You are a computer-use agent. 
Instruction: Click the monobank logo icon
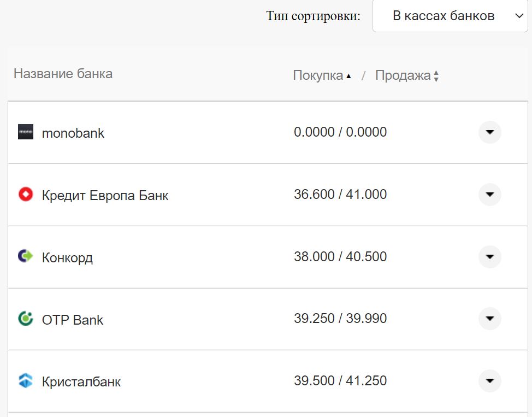point(26,132)
